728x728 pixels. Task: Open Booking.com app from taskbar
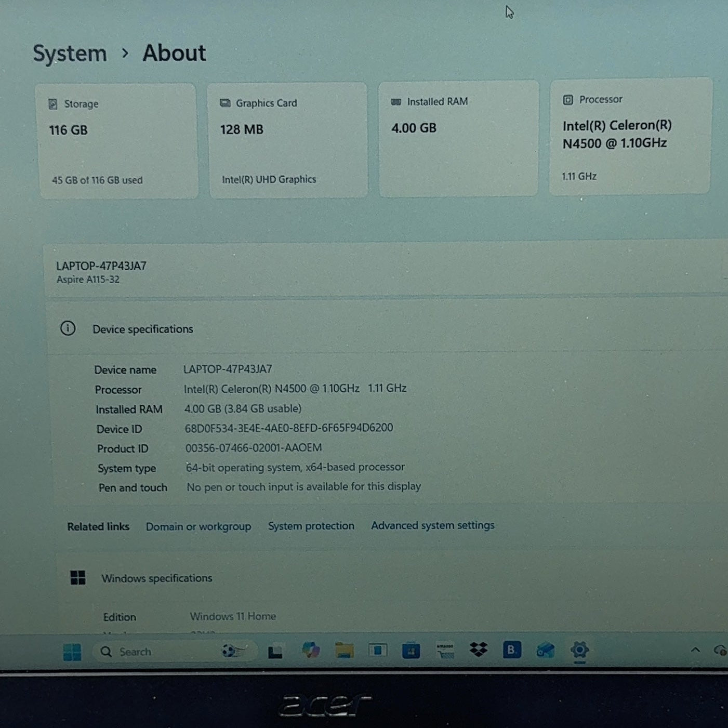pyautogui.click(x=512, y=650)
